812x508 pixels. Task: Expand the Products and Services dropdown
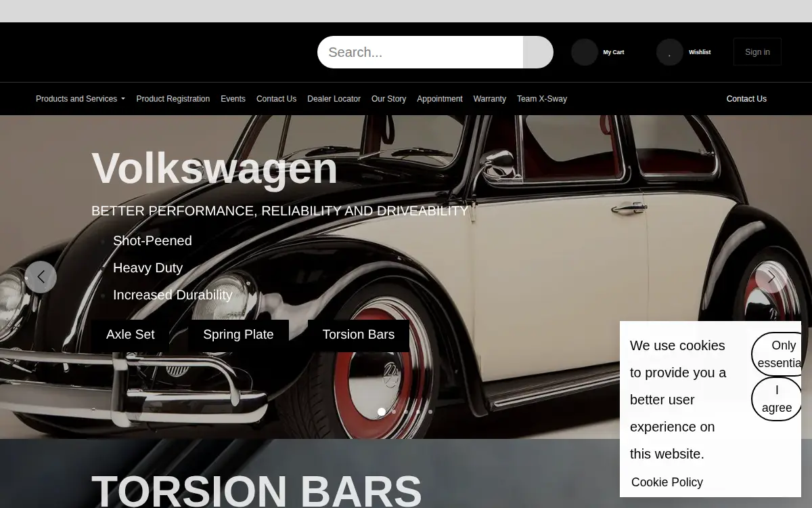click(x=81, y=99)
